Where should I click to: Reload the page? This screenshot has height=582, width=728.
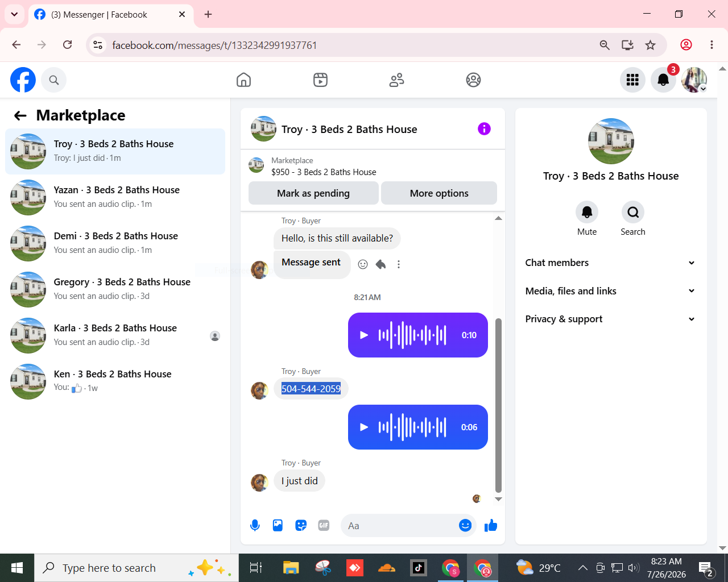(x=67, y=45)
